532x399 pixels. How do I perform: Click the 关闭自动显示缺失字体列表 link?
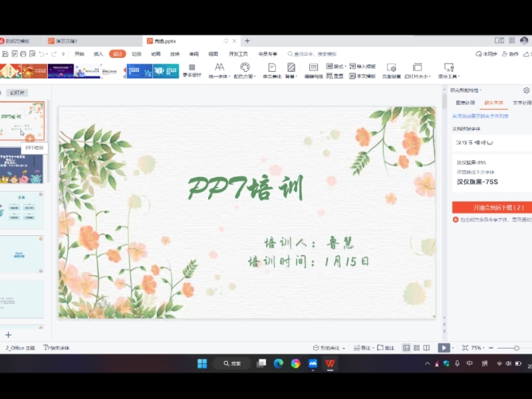pyautogui.click(x=480, y=116)
